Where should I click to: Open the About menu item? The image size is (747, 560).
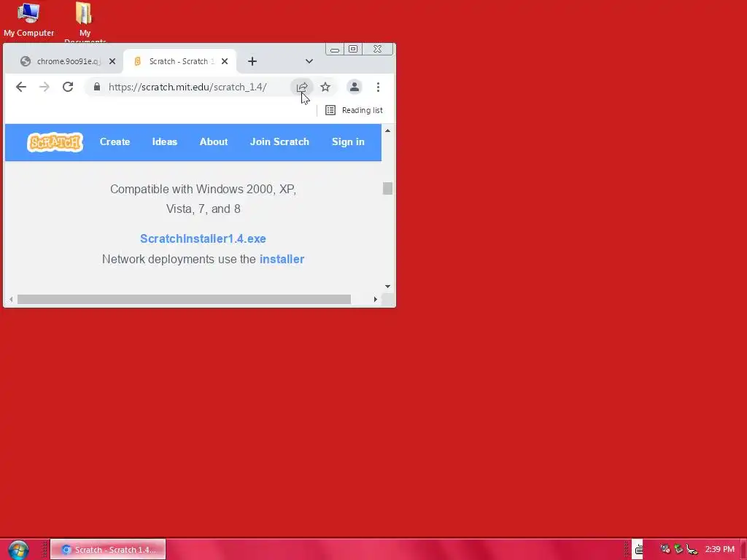tap(214, 142)
